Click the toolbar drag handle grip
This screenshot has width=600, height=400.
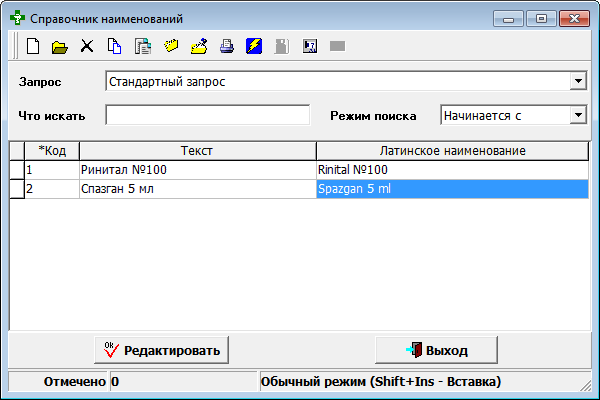tap(15, 46)
